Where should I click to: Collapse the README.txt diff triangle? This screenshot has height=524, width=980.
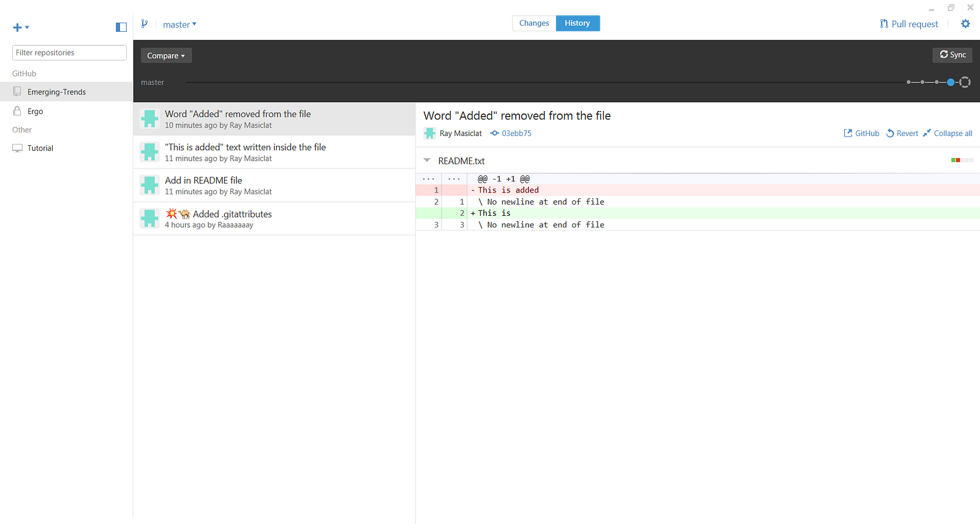tap(427, 161)
